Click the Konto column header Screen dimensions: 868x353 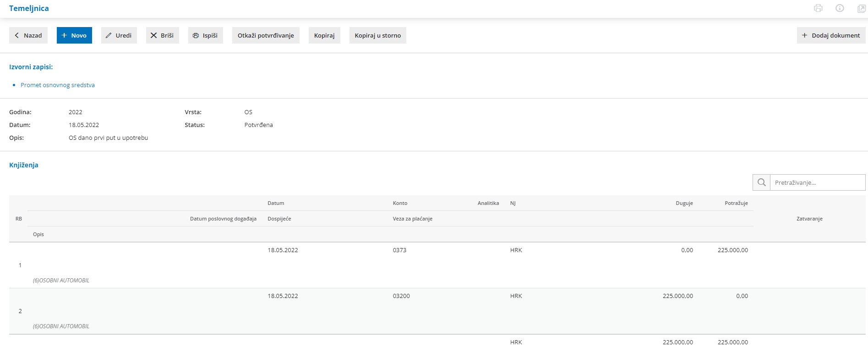pos(400,203)
